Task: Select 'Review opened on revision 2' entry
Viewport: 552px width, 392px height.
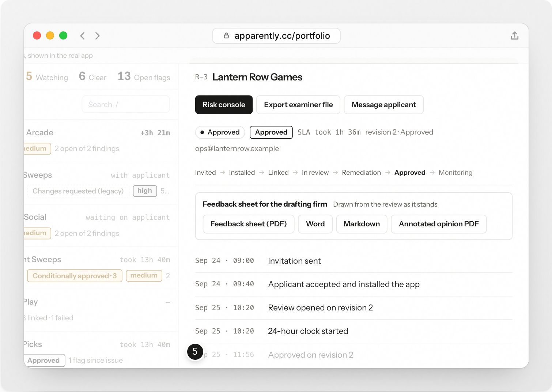Action: [x=354, y=308]
